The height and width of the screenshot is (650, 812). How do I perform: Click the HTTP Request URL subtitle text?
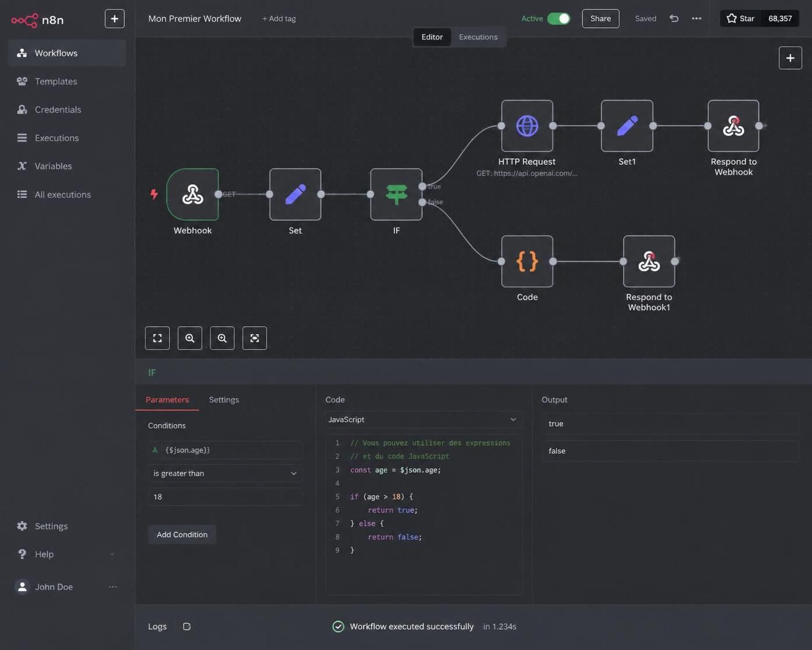(x=527, y=173)
